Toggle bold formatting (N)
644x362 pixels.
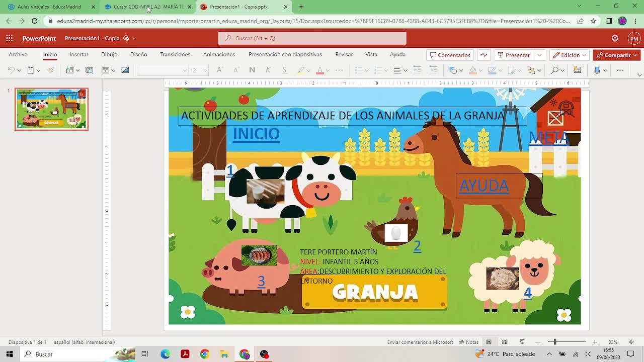tap(252, 70)
